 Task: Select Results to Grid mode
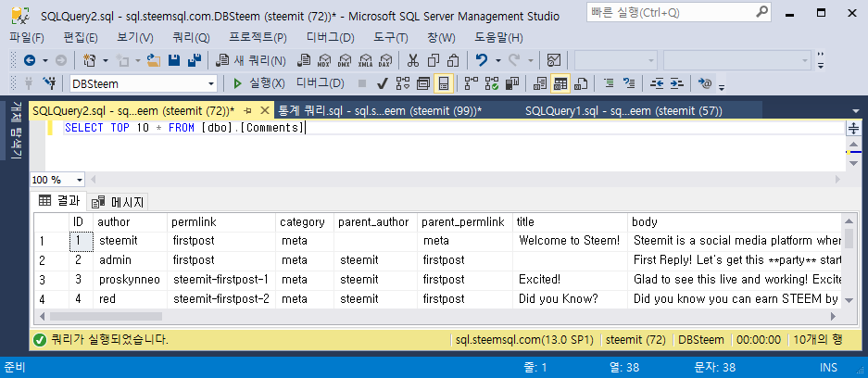(560, 83)
